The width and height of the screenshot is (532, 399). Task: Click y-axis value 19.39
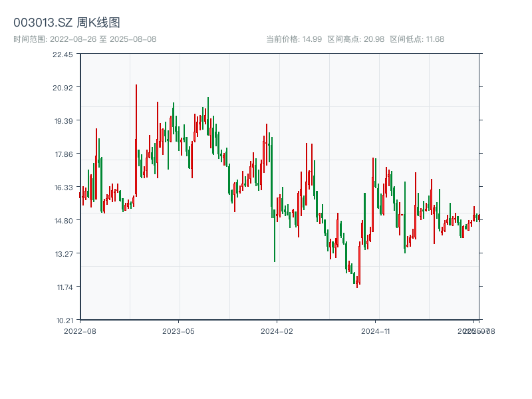tap(63, 121)
